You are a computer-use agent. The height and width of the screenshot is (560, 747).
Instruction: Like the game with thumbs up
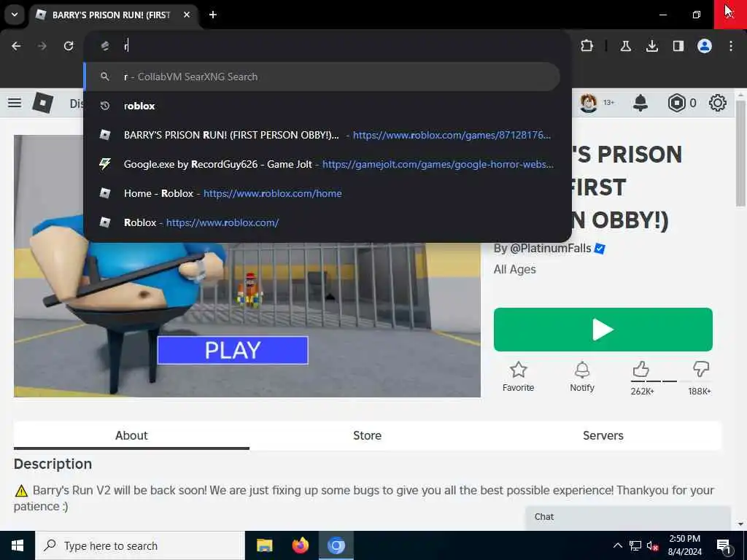click(x=641, y=369)
